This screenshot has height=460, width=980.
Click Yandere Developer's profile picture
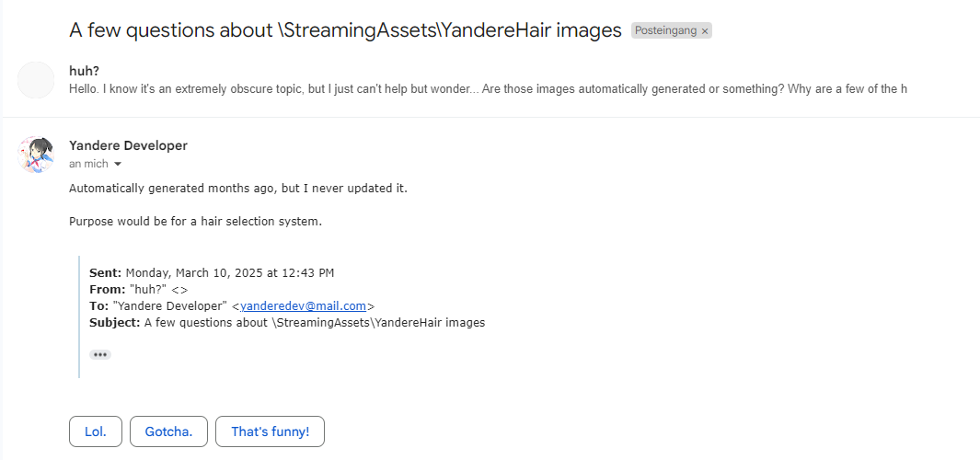[x=36, y=155]
